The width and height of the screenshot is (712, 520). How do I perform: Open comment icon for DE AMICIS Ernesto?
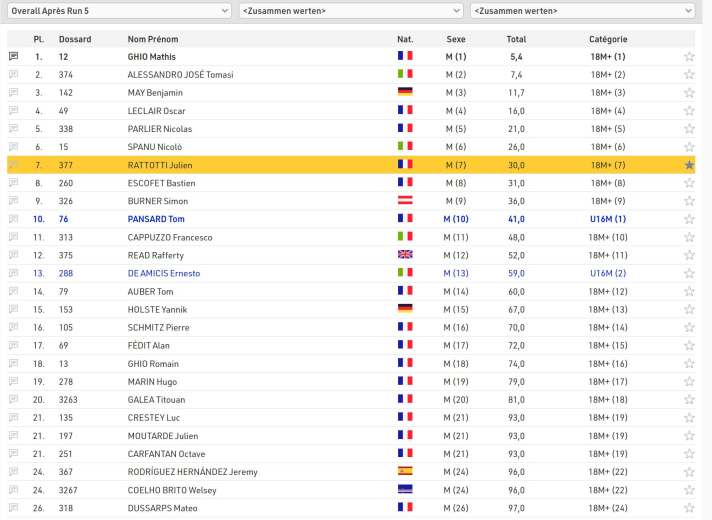coord(14,273)
